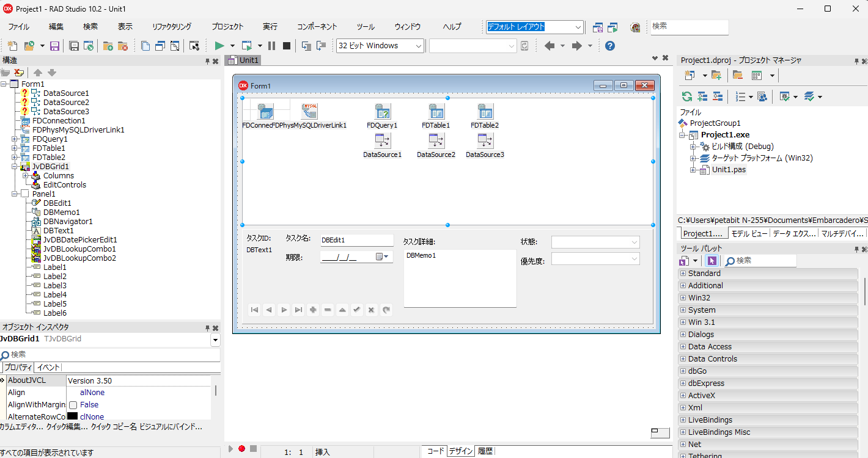The image size is (868, 458).
Task: Expand the FDQuery1 node in the structure tree
Action: 14,139
